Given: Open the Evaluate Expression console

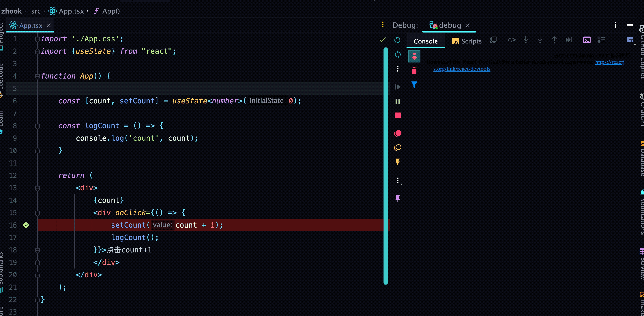Looking at the screenshot, I should tap(587, 40).
